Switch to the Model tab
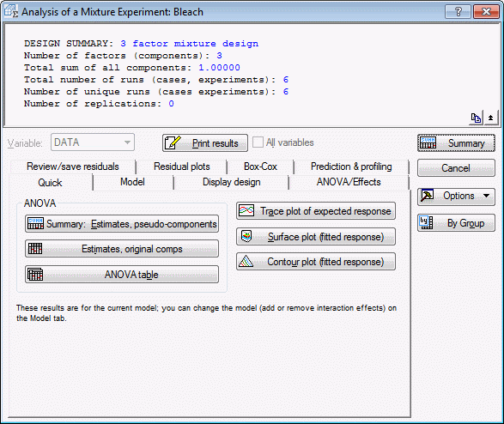504x424 pixels. click(x=132, y=182)
